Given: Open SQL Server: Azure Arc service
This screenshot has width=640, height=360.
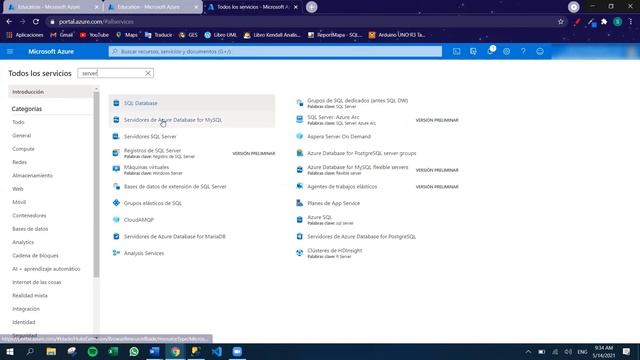Looking at the screenshot, I should 333,117.
